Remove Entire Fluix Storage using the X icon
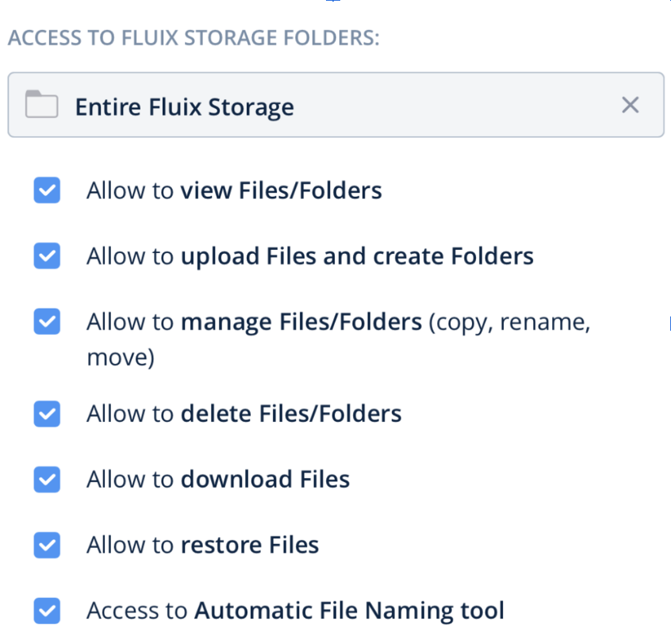 coord(630,105)
